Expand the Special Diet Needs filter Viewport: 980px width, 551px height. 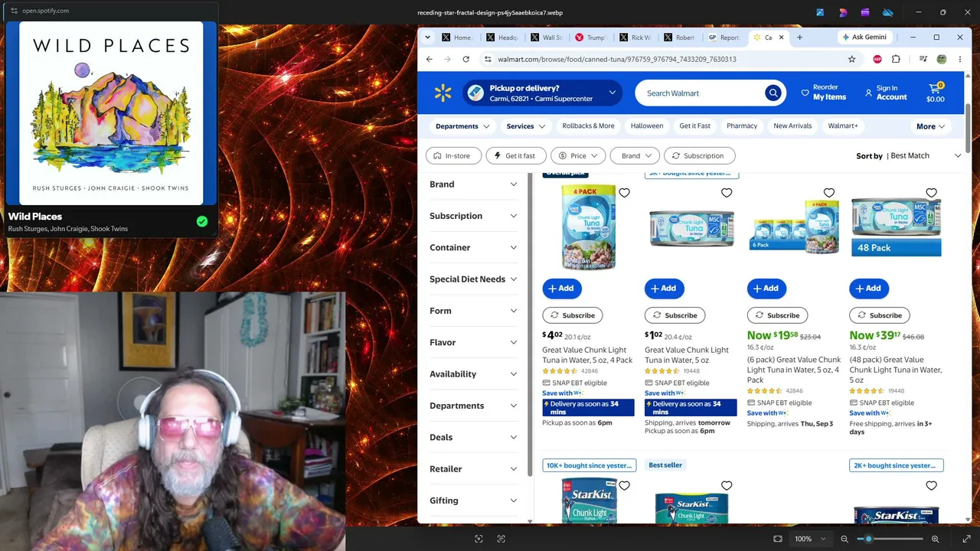(x=473, y=279)
